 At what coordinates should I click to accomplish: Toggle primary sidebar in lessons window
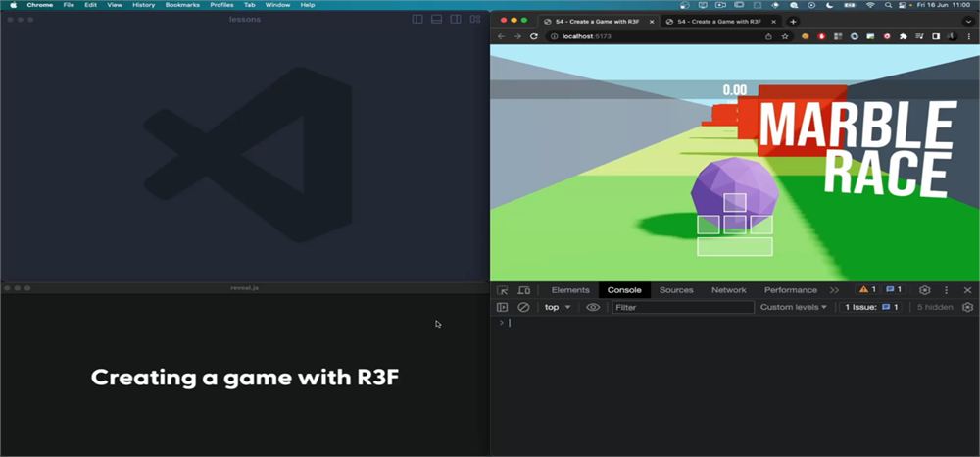coord(417,19)
